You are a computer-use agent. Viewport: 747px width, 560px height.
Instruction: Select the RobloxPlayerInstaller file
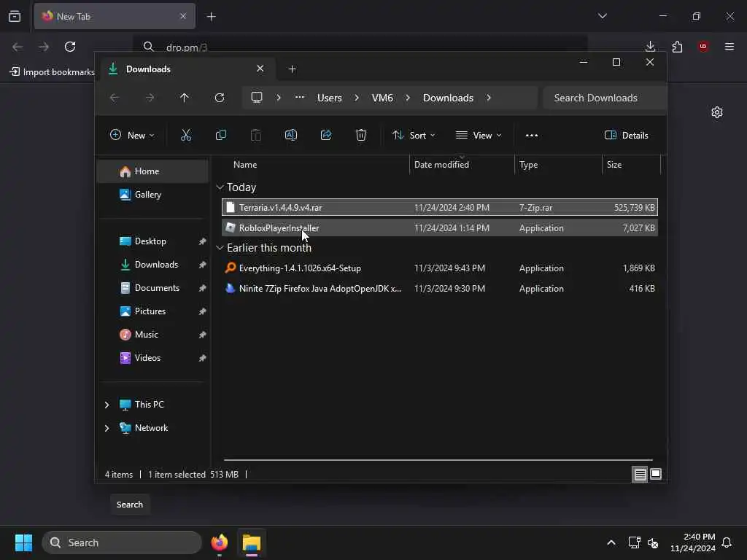coord(440,228)
